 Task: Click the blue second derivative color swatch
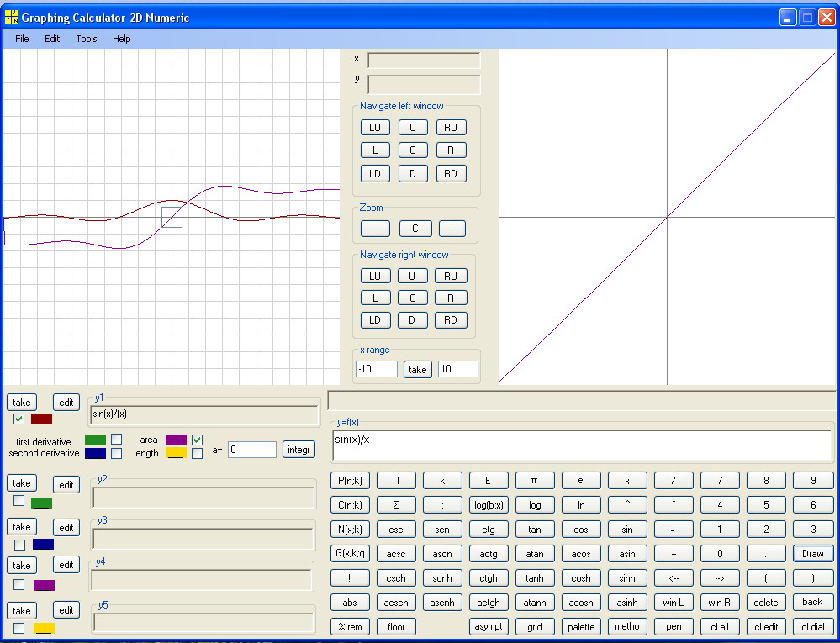coord(95,454)
